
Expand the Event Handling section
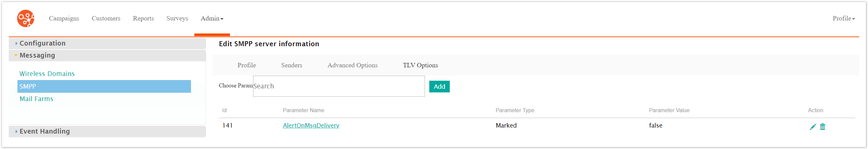click(45, 132)
